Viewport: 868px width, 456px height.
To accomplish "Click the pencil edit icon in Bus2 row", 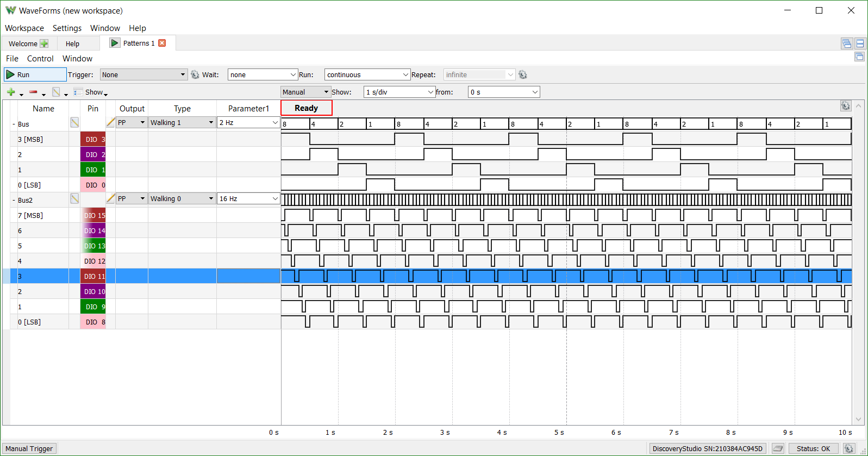I will click(x=111, y=198).
